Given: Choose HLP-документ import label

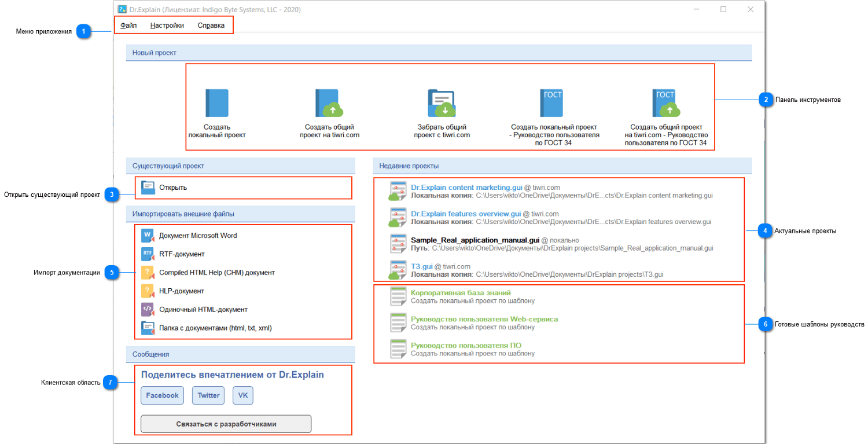Looking at the screenshot, I should tap(182, 291).
